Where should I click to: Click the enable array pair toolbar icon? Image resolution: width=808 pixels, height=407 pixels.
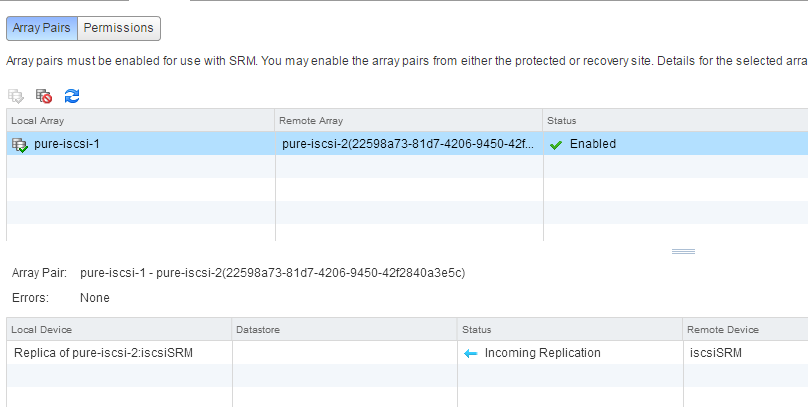pyautogui.click(x=16, y=96)
